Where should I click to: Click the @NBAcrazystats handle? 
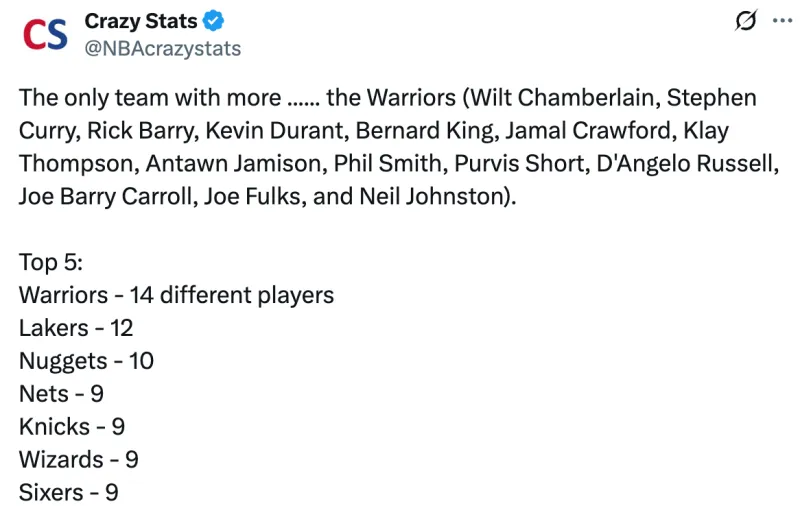click(x=163, y=48)
